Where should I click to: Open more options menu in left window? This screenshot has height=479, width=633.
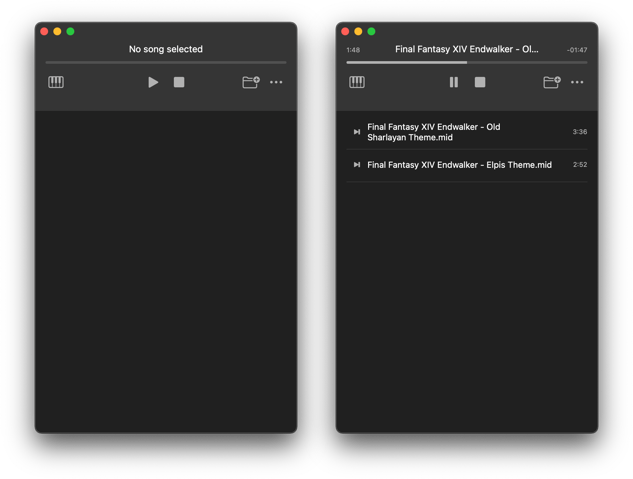click(276, 82)
